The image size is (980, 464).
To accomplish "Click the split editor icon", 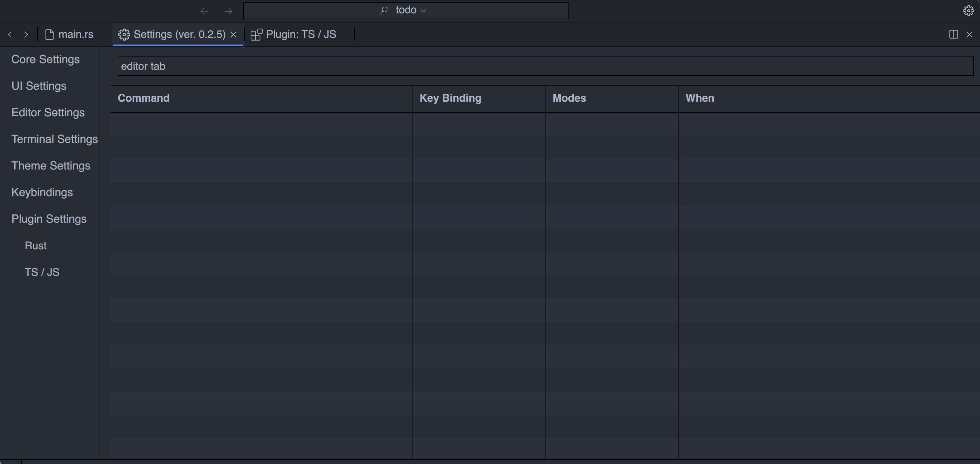I will click(953, 35).
